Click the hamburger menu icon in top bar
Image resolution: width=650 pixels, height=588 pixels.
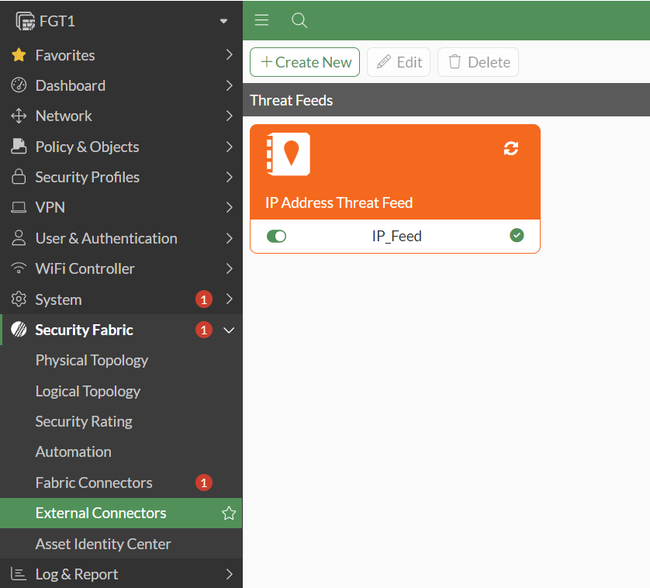click(x=262, y=20)
